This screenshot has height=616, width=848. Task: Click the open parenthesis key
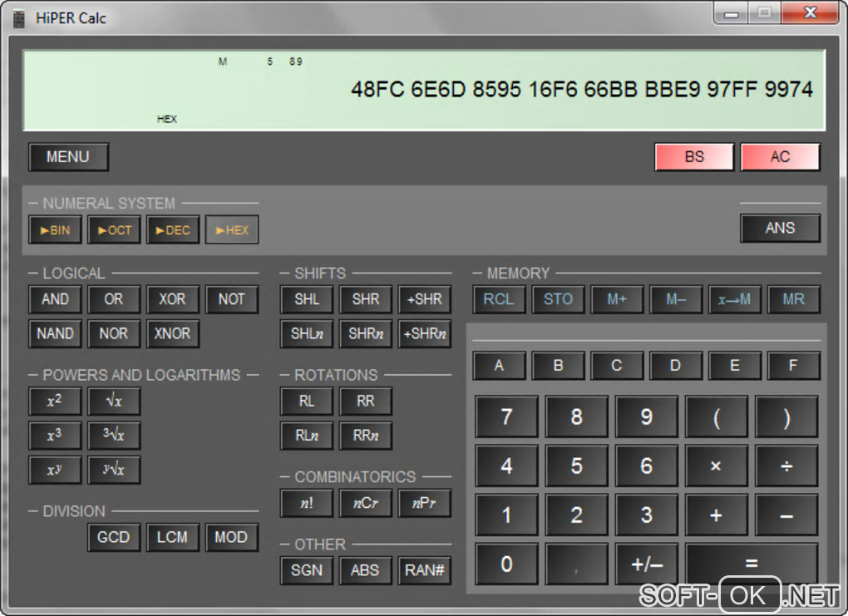click(x=717, y=416)
